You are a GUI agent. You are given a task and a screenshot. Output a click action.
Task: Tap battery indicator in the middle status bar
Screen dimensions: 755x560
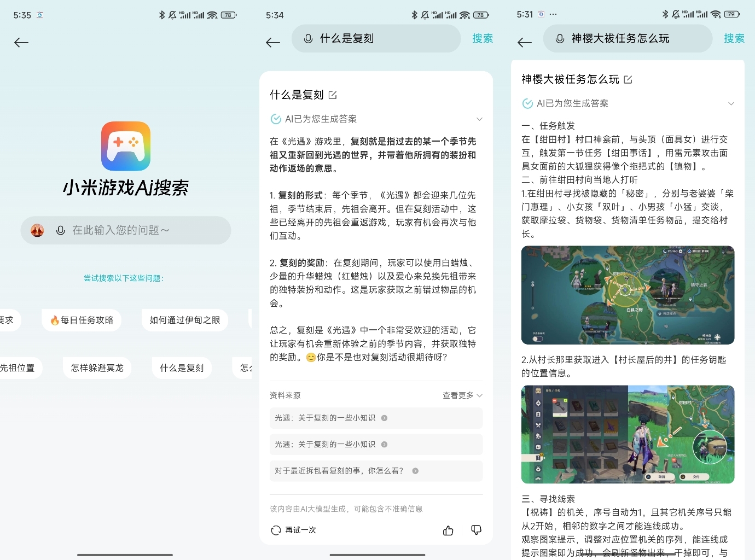[481, 15]
